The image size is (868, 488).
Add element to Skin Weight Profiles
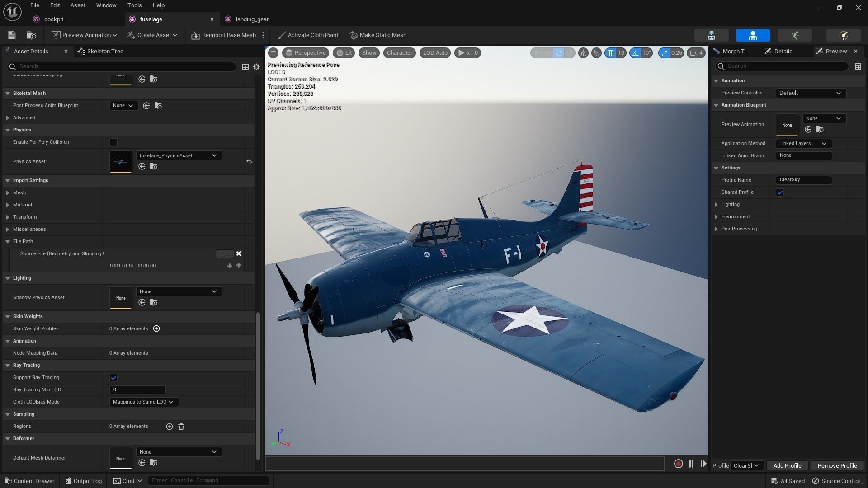156,328
